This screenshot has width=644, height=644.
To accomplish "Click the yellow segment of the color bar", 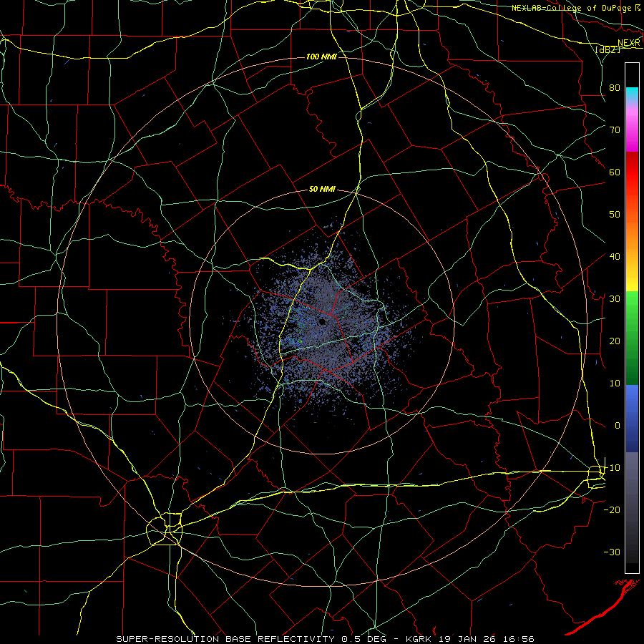I will tap(632, 279).
